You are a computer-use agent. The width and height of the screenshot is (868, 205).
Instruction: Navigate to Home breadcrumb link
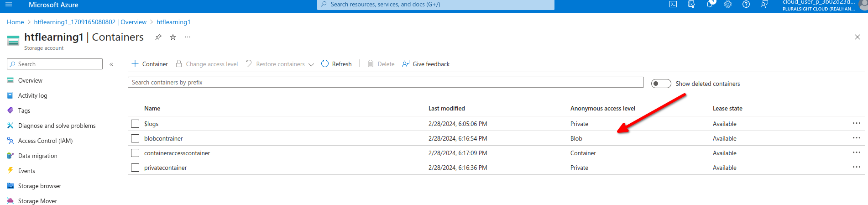tap(15, 22)
